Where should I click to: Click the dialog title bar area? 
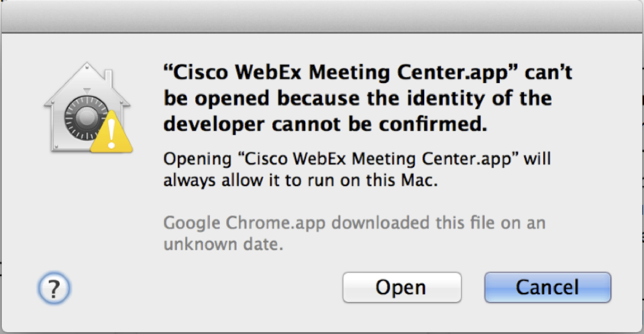click(322, 15)
